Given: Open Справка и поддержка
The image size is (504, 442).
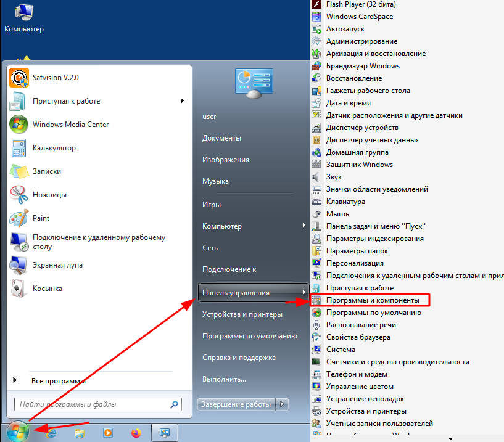Looking at the screenshot, I should click(x=239, y=358).
